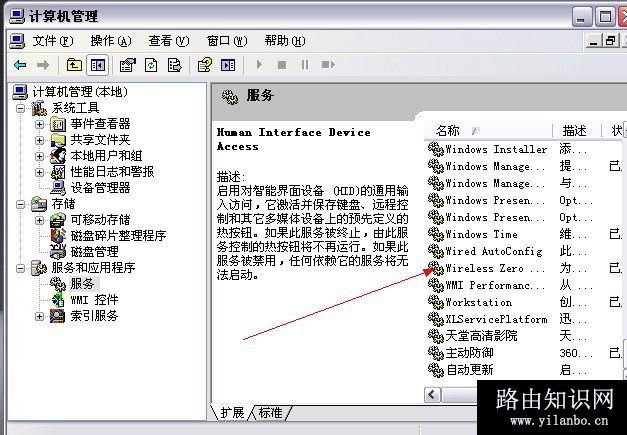Open the 窗口(W) menu
627x435 pixels.
pos(227,41)
